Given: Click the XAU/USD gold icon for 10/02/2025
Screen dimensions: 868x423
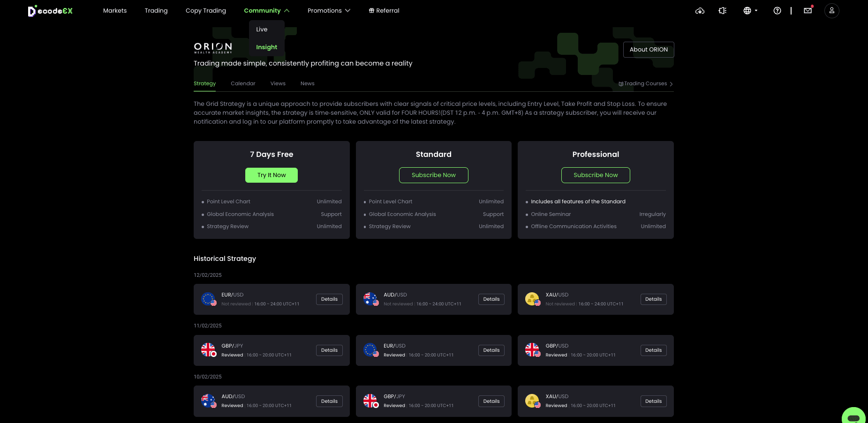Looking at the screenshot, I should coord(533,401).
